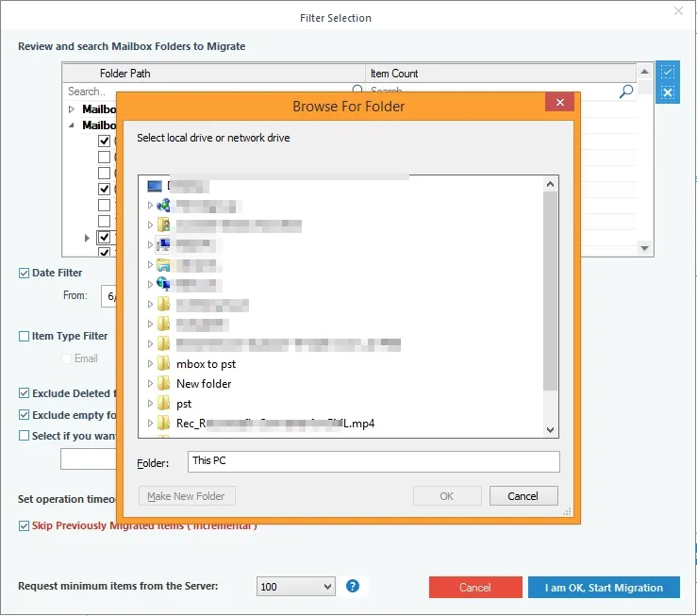Expand the network globe tree node

tap(150, 206)
